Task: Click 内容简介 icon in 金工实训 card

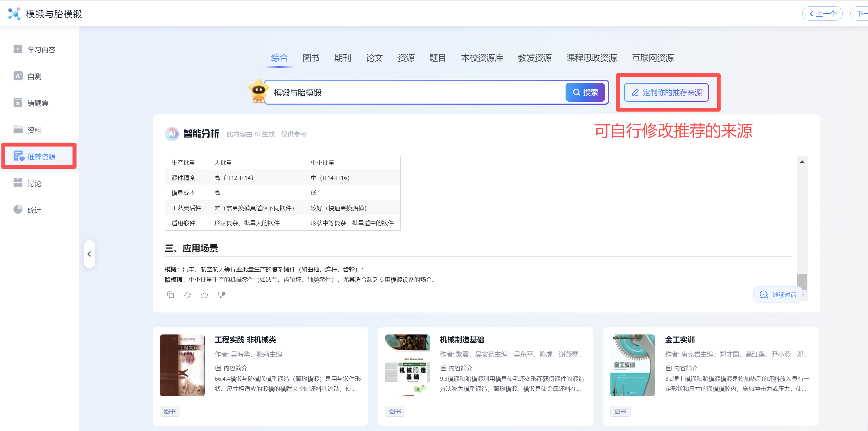Action: coord(669,368)
